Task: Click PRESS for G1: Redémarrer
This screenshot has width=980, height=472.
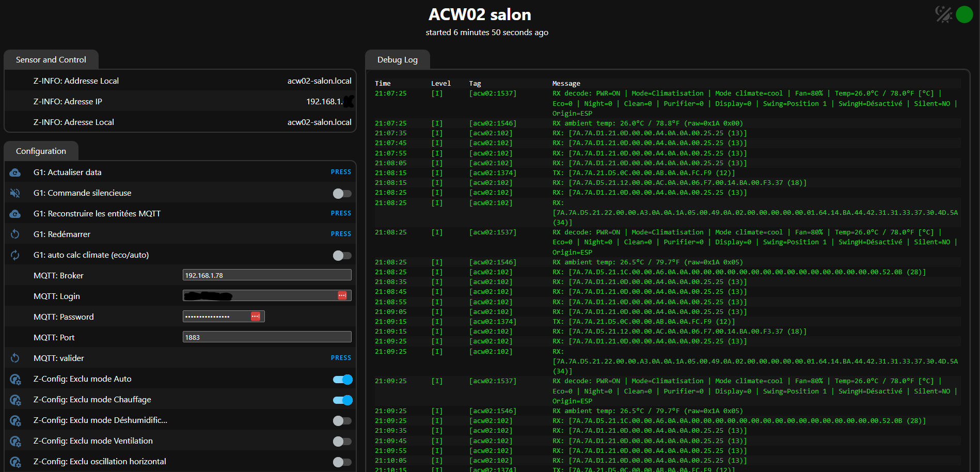Action: click(x=341, y=234)
